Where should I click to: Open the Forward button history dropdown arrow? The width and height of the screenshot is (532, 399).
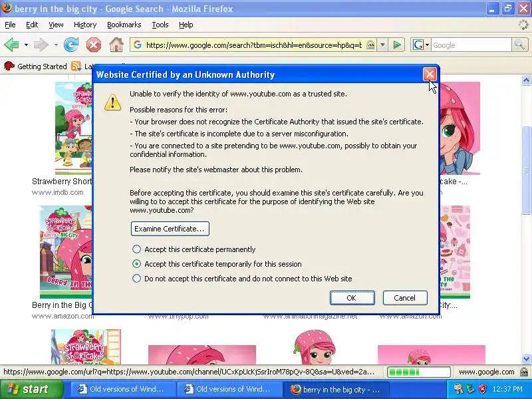tap(56, 45)
